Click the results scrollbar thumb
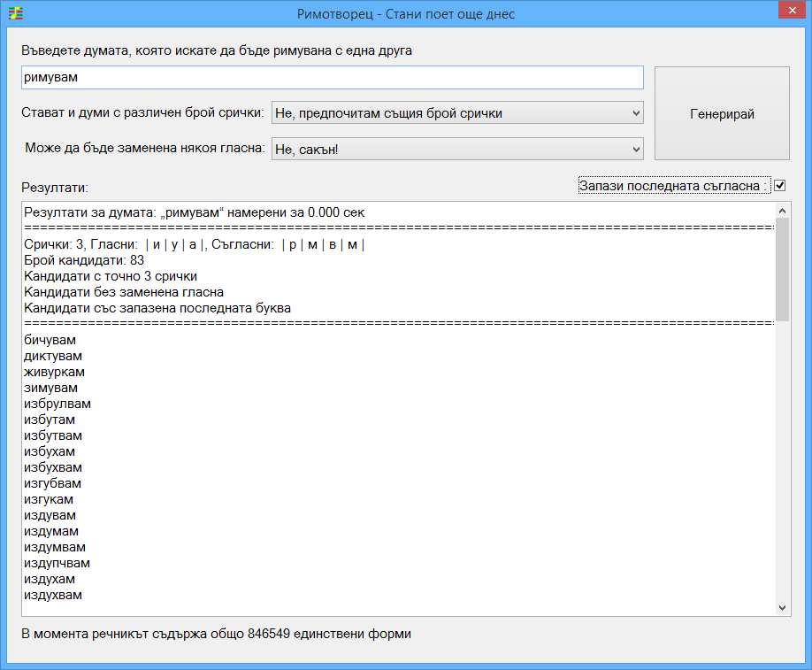Image resolution: width=812 pixels, height=670 pixels. tap(783, 269)
